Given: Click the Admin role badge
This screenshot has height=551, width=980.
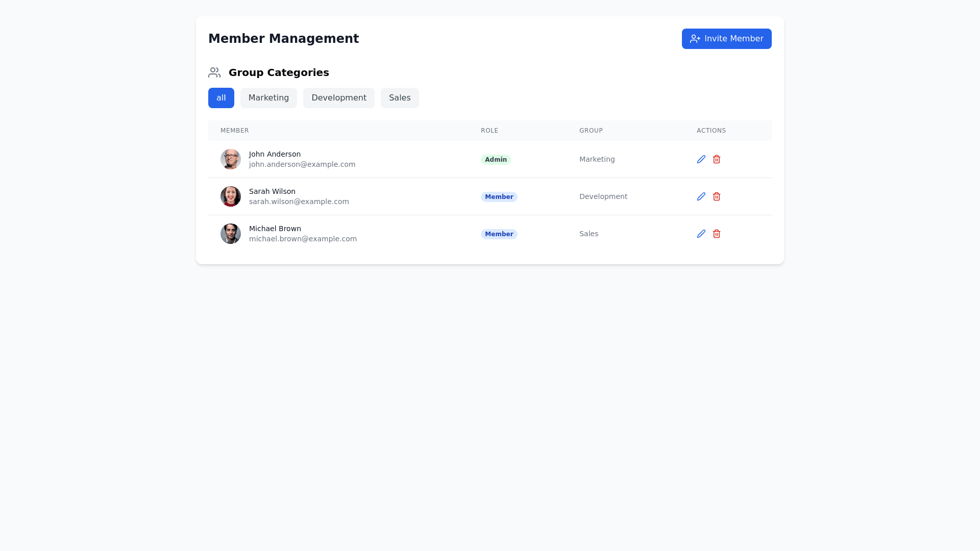Looking at the screenshot, I should [x=496, y=160].
